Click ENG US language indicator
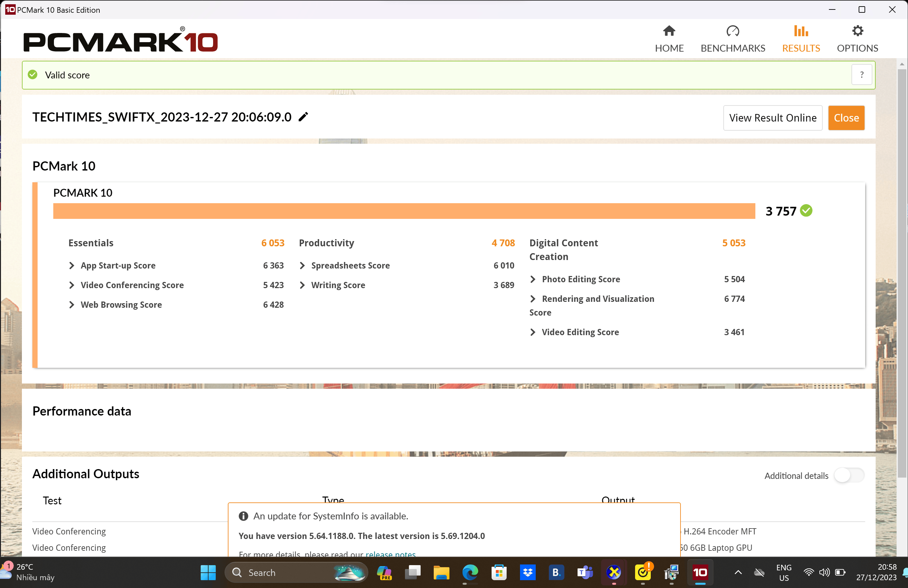Image resolution: width=908 pixels, height=588 pixels. pyautogui.click(x=783, y=572)
